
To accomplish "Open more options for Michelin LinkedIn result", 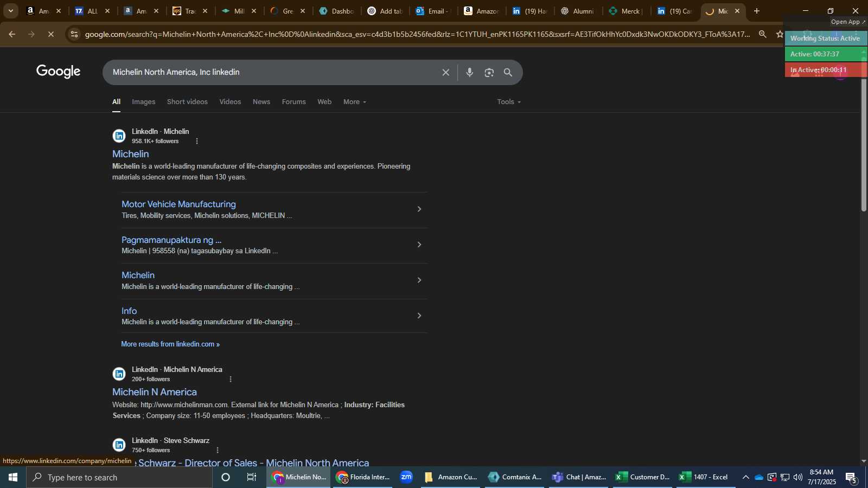I will (x=196, y=141).
